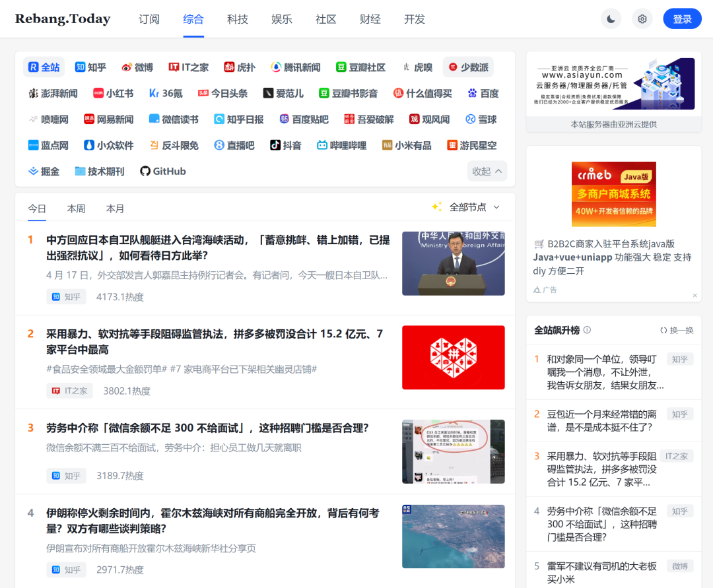Viewport: 713px width, 588px height.
Task: Open the aerial strait photo thumbnail
Action: [x=454, y=537]
